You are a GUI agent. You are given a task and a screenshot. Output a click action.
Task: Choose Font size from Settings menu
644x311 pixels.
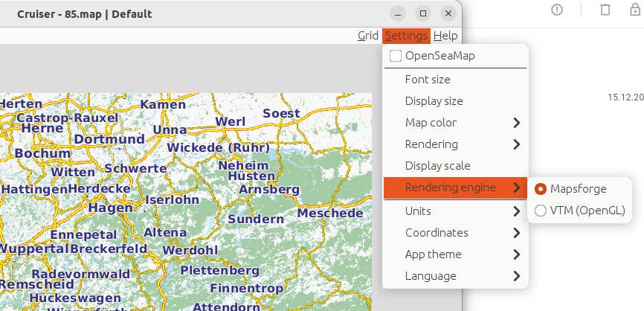[428, 80]
